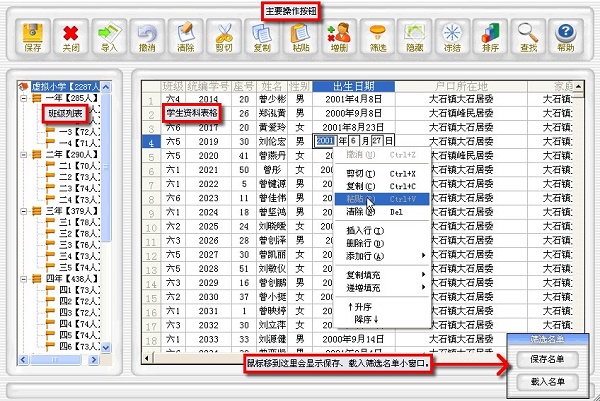Select class 三1【78人】 in tree
This screenshot has height=401, width=600.
[x=79, y=222]
